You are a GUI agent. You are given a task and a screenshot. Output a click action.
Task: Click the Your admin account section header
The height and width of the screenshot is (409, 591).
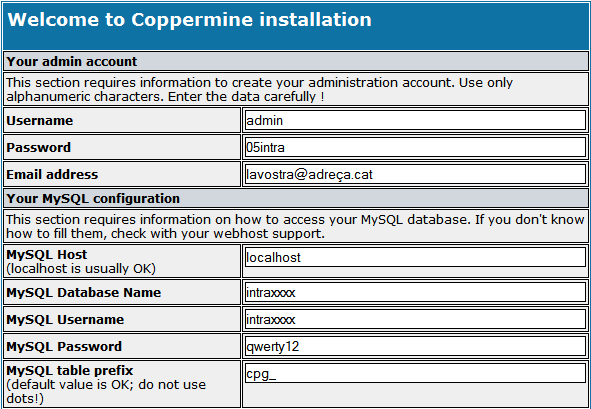tap(72, 61)
